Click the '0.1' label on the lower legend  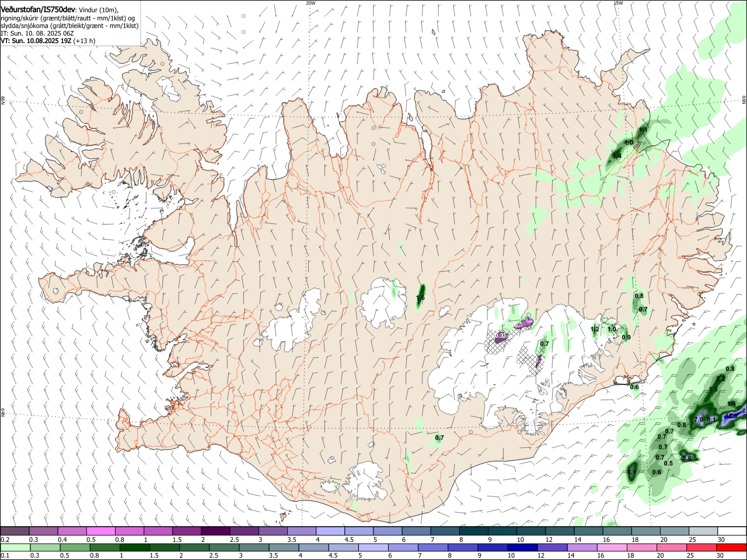click(5, 556)
